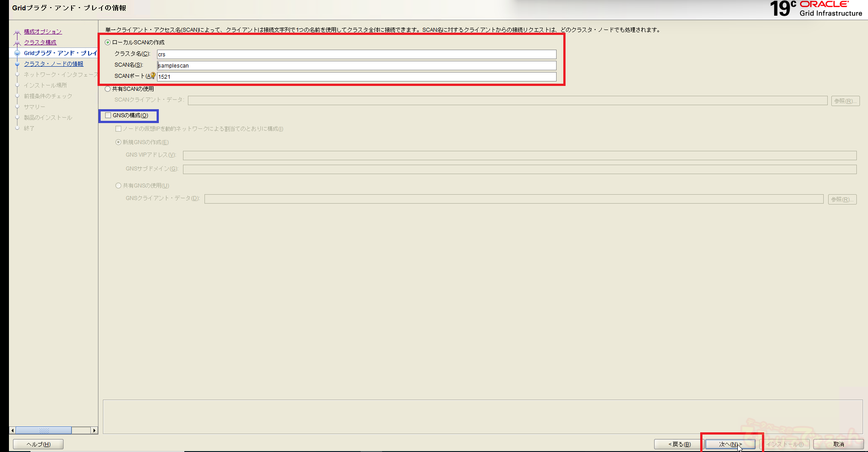Image resolution: width=868 pixels, height=452 pixels.
Task: Click the left scroll arrow in sidebar
Action: 13,431
